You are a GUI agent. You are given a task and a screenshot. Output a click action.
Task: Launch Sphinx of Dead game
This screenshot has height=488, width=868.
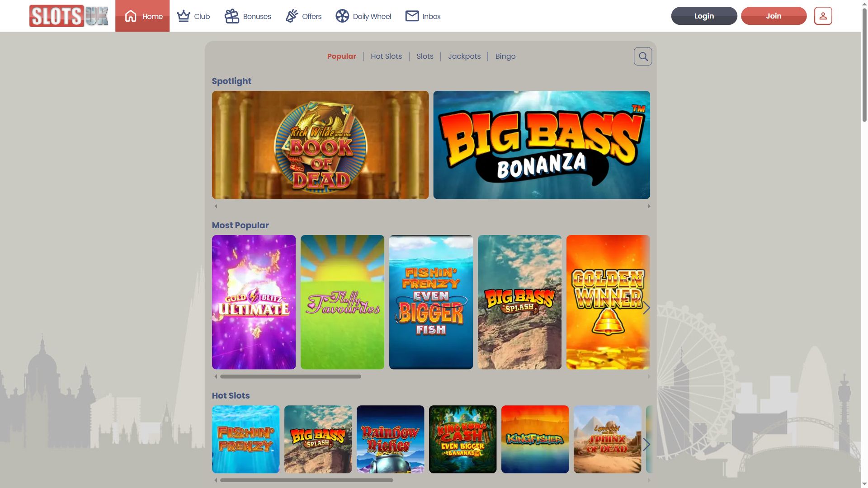(x=607, y=439)
